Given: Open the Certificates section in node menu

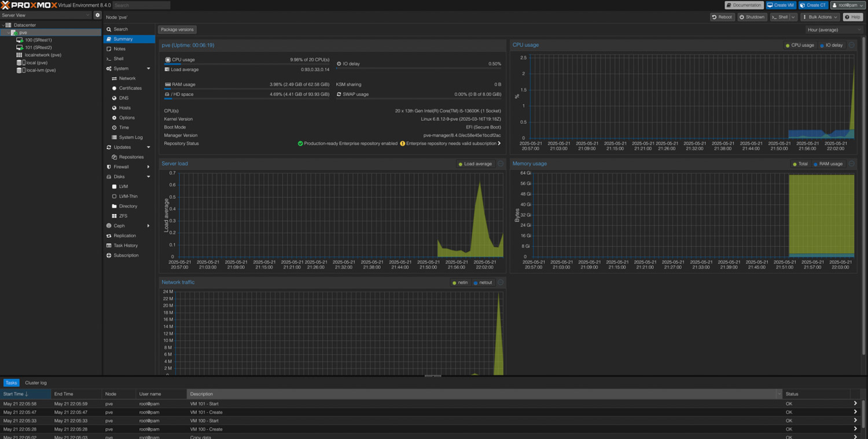Looking at the screenshot, I should (130, 88).
